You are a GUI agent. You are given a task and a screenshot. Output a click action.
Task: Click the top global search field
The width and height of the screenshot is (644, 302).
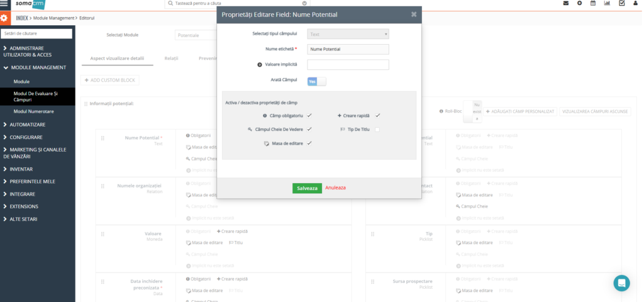click(x=237, y=3)
